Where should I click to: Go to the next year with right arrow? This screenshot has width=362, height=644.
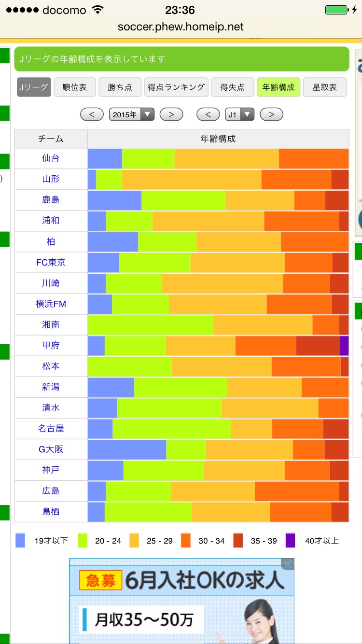point(171,114)
